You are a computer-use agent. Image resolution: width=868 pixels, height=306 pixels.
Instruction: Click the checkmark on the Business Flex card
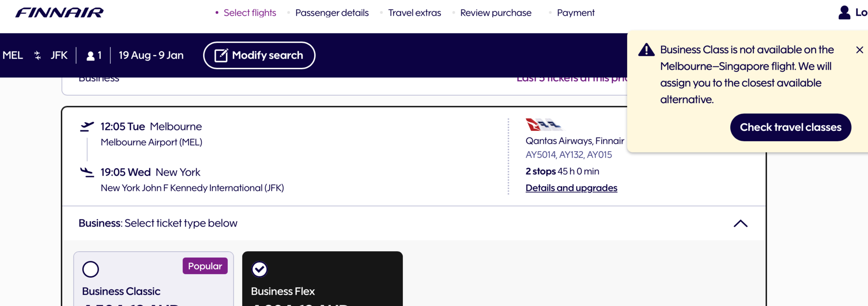(x=259, y=269)
